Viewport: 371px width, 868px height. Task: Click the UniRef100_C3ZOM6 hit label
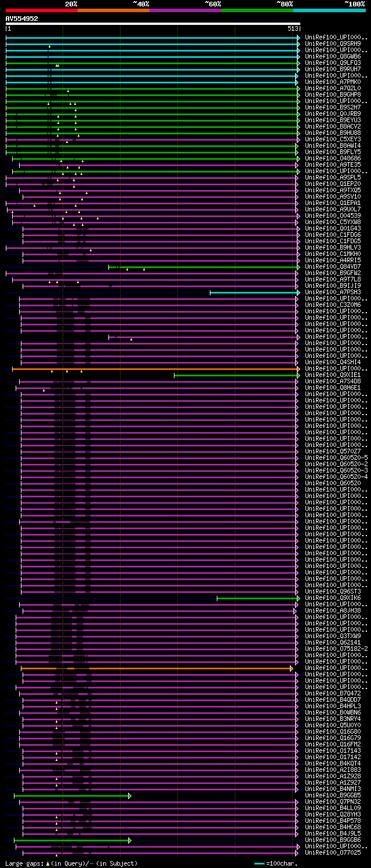pyautogui.click(x=333, y=305)
